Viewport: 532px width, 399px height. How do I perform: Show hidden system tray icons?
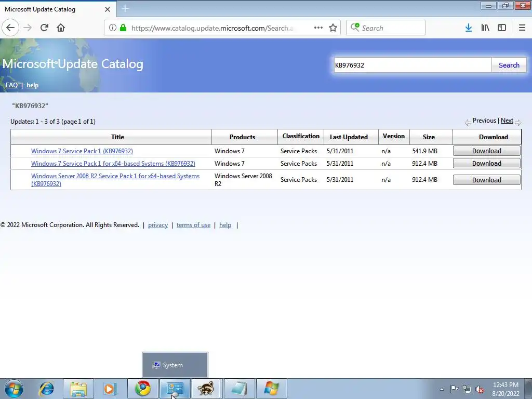tap(442, 389)
